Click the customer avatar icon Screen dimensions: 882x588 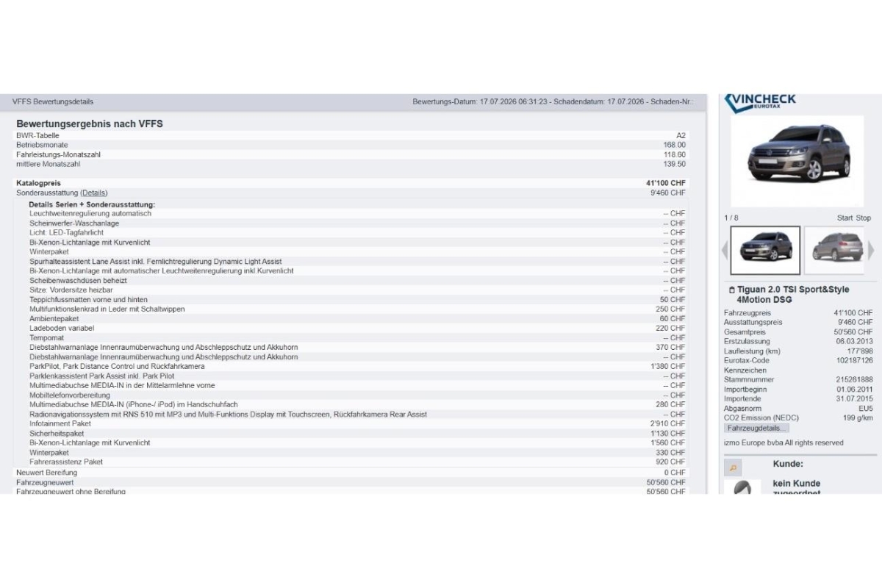coord(742,487)
